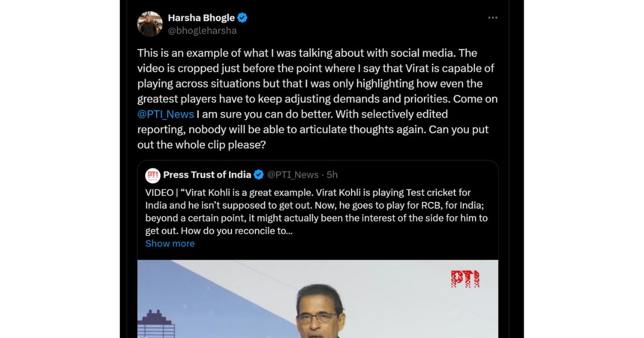Open the @bhogleharsha handle link

[x=202, y=31]
